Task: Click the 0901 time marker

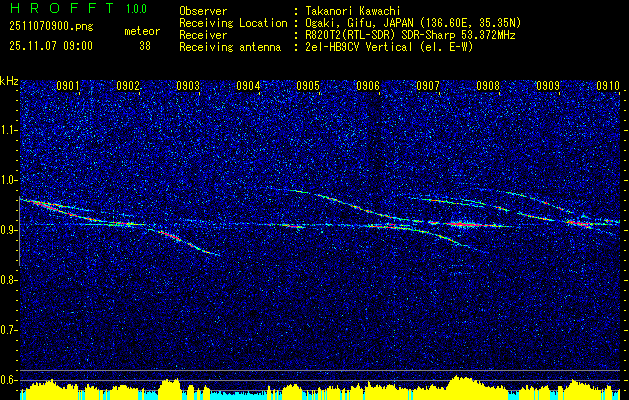Action: [x=67, y=86]
